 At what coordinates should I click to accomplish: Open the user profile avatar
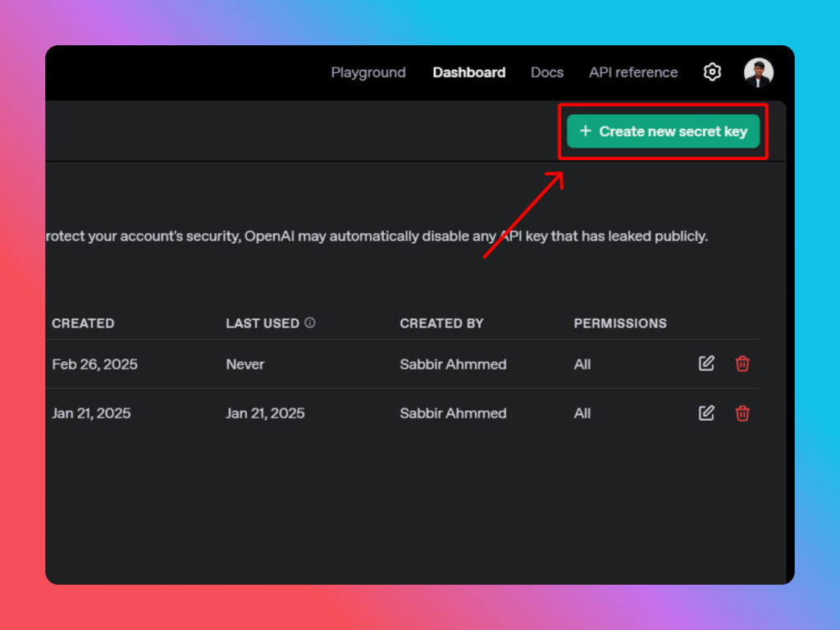pos(758,72)
